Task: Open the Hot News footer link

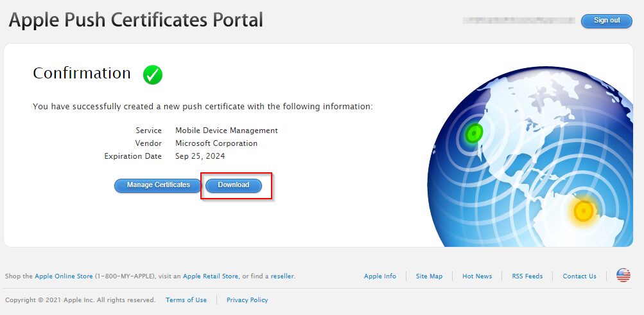Action: click(477, 276)
